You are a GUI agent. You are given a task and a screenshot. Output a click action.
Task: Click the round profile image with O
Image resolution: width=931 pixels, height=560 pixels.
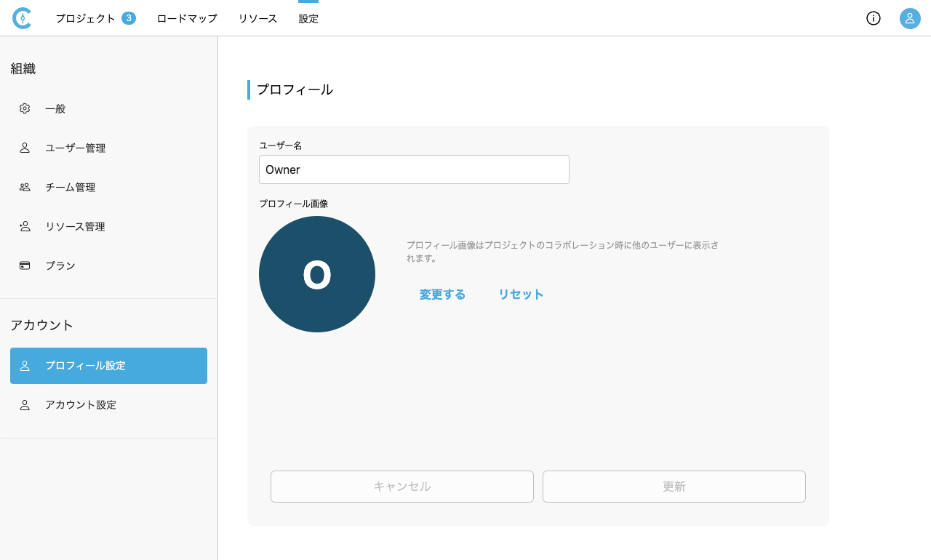tap(317, 274)
